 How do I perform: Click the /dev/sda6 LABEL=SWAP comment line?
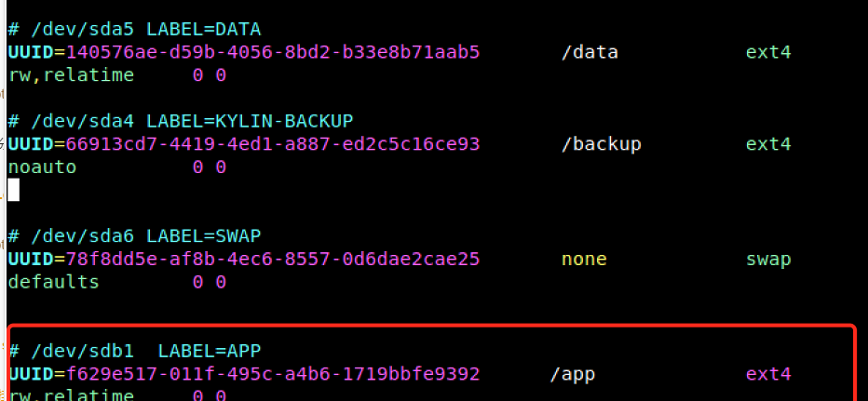136,236
